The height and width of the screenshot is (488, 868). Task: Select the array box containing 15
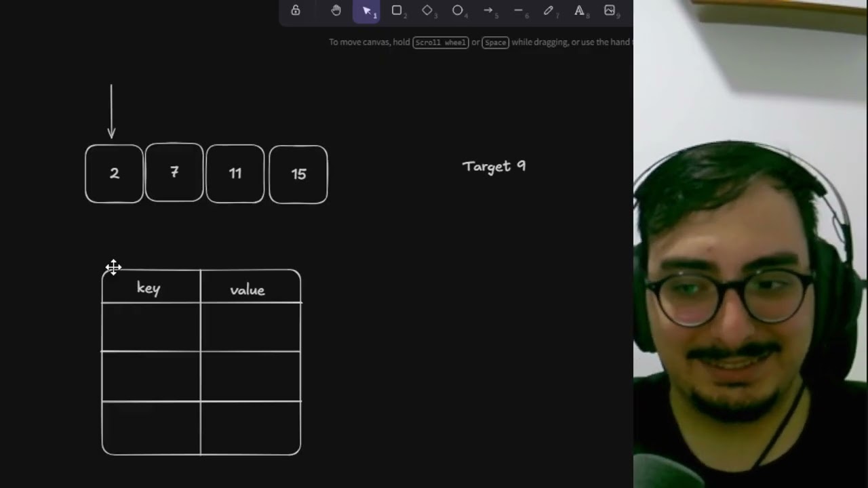tap(298, 174)
